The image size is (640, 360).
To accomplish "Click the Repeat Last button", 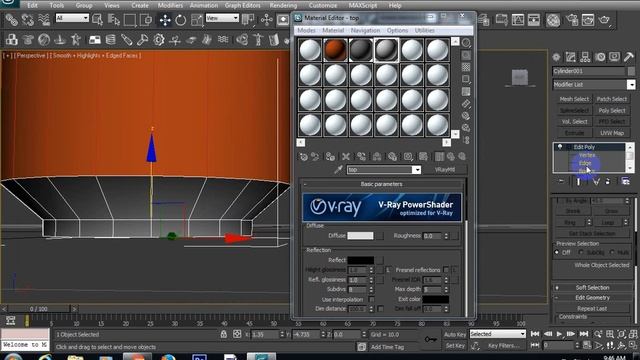I will [592, 309].
